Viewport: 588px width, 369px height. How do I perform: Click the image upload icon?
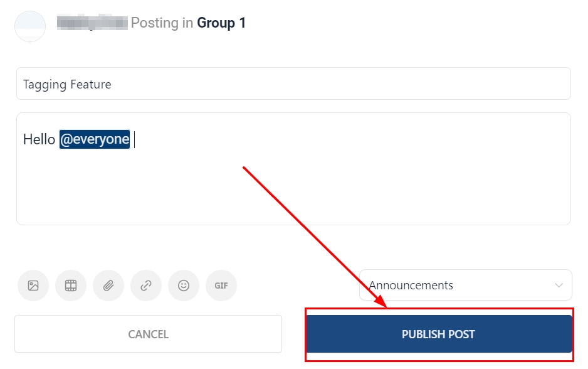33,286
